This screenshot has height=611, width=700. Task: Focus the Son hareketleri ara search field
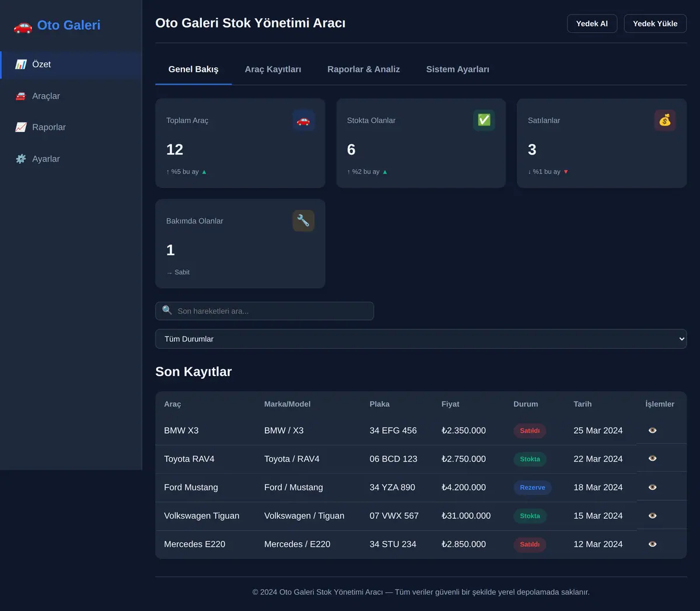[264, 311]
